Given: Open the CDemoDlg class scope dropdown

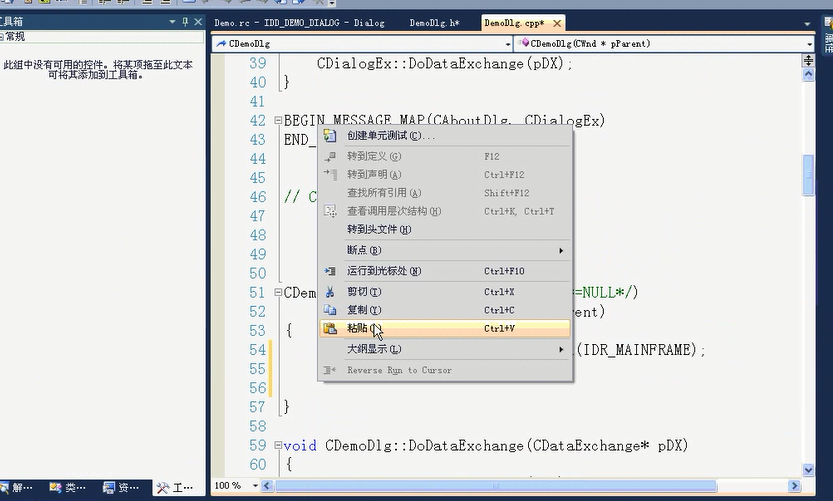Looking at the screenshot, I should (x=507, y=44).
